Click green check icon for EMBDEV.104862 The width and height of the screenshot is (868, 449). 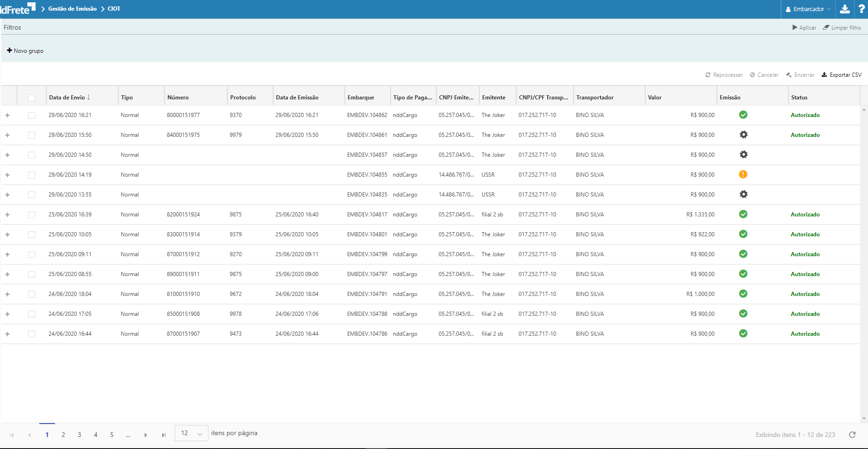(x=743, y=115)
